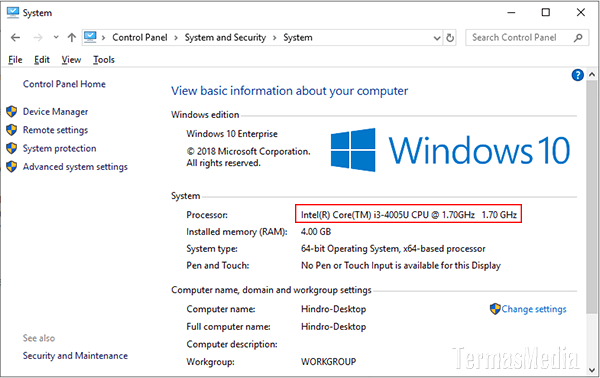This screenshot has height=378, width=600.
Task: Expand the chevron before Control Panel breadcrumb
Action: (x=103, y=38)
